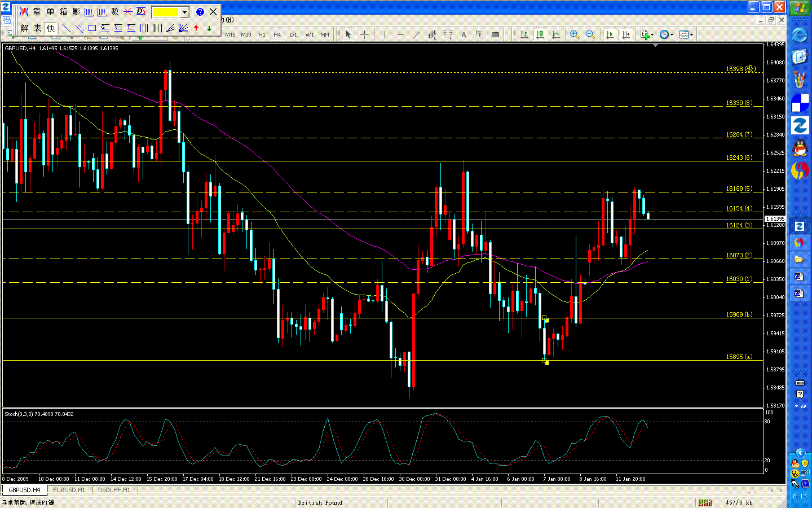Open Internet Explorer from side taskbar

point(800,35)
